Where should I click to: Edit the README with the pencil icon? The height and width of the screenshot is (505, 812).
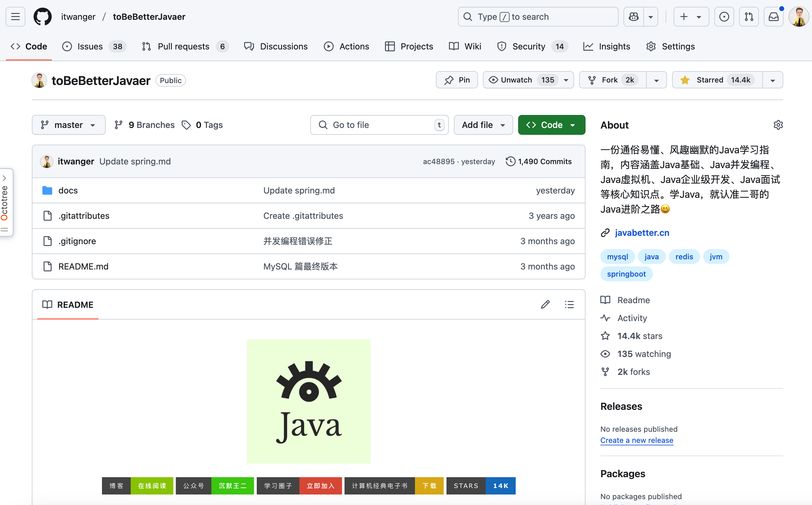(545, 304)
